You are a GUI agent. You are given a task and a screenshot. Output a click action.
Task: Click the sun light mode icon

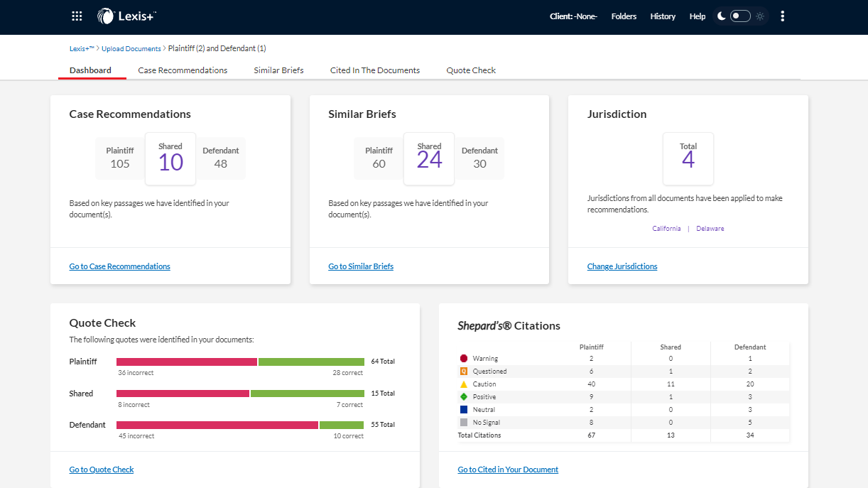point(760,16)
